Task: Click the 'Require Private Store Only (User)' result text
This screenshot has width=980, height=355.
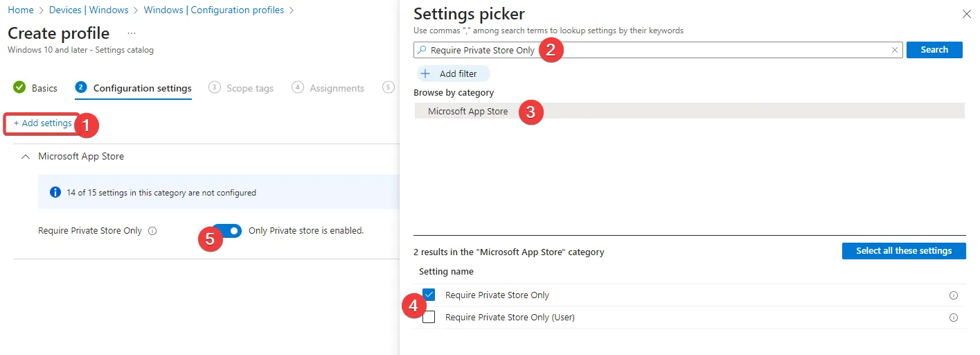Action: 510,318
